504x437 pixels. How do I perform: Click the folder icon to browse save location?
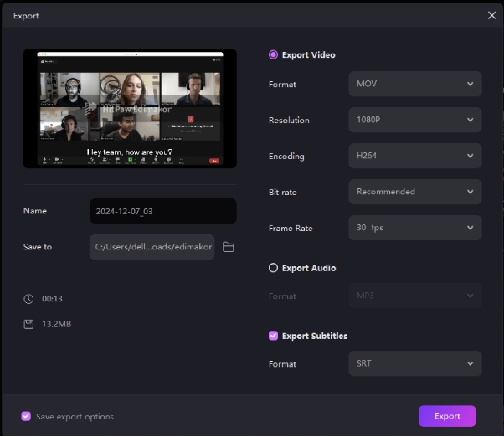(228, 247)
